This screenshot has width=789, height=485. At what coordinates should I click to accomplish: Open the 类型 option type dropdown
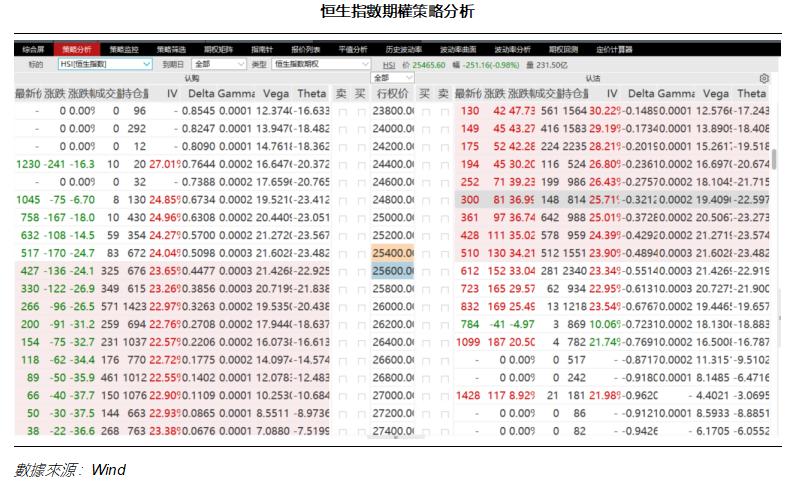tap(313, 64)
